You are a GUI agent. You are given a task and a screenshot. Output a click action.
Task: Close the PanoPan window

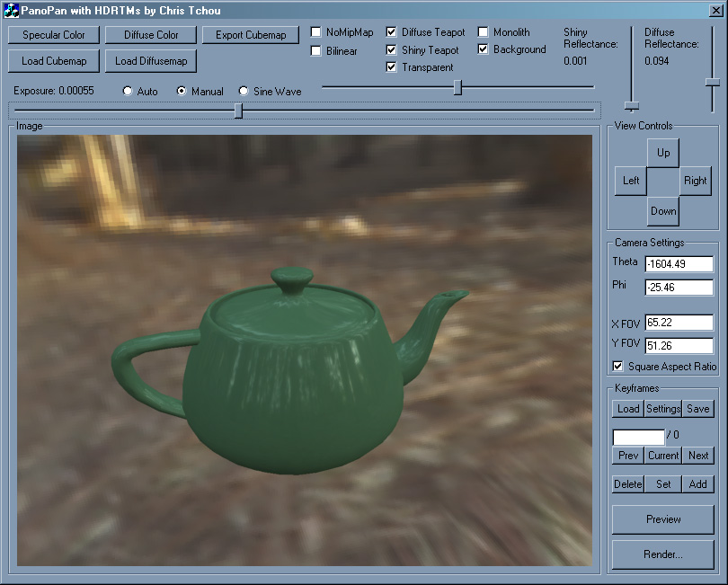click(x=715, y=11)
